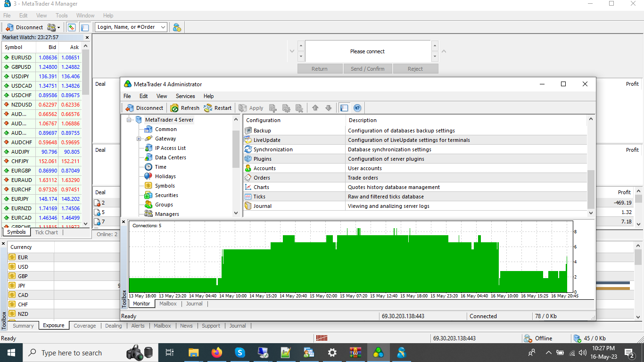Open Firefox from the taskbar
Image resolution: width=644 pixels, height=362 pixels.
(217, 352)
